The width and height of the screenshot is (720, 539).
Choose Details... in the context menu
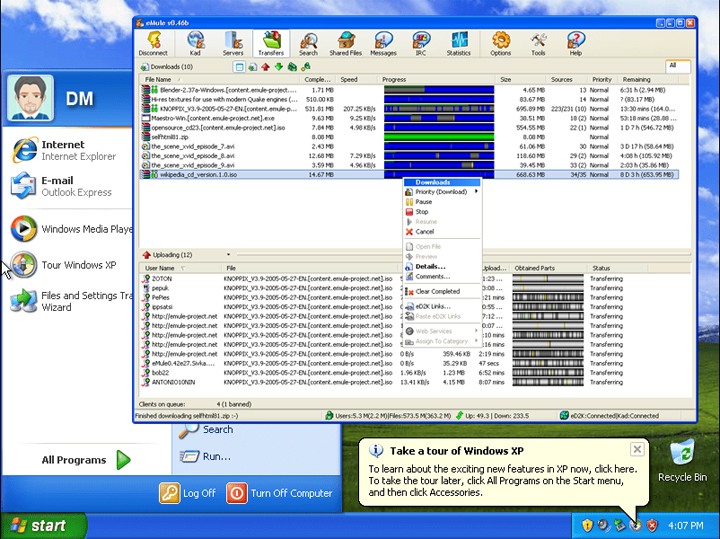coord(430,267)
